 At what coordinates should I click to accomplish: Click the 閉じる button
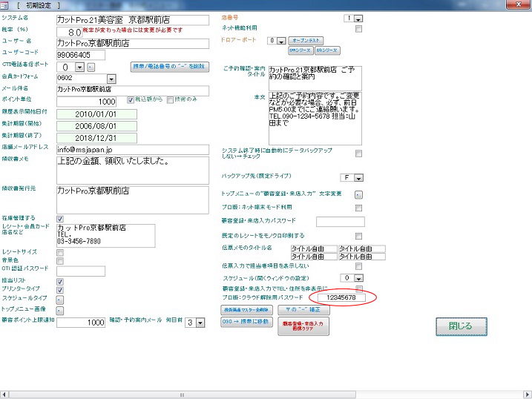click(462, 326)
